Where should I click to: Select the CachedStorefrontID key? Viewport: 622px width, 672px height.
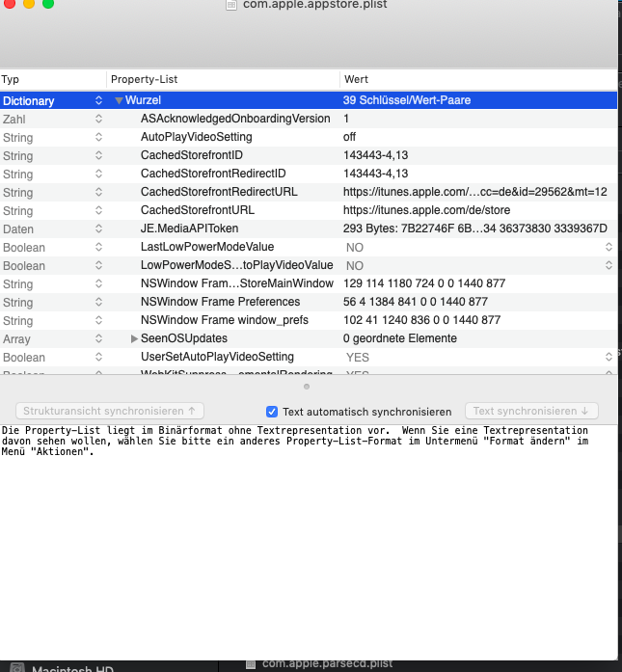point(192,155)
